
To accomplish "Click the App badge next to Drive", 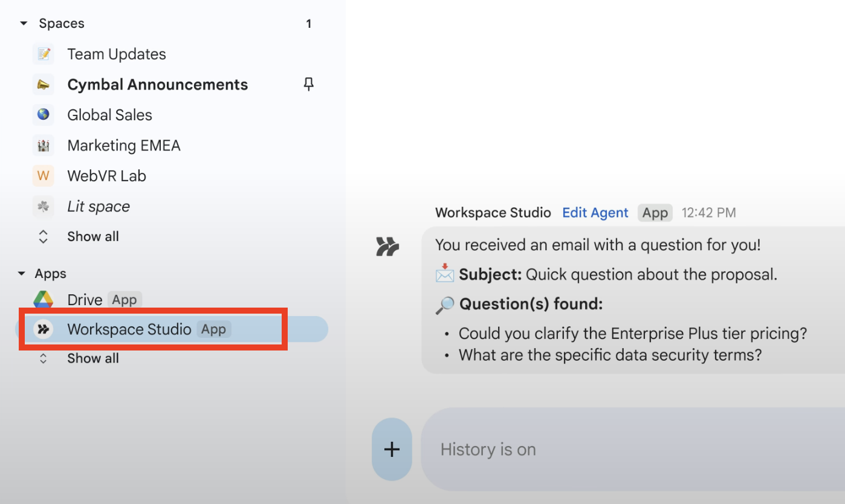I will [125, 300].
